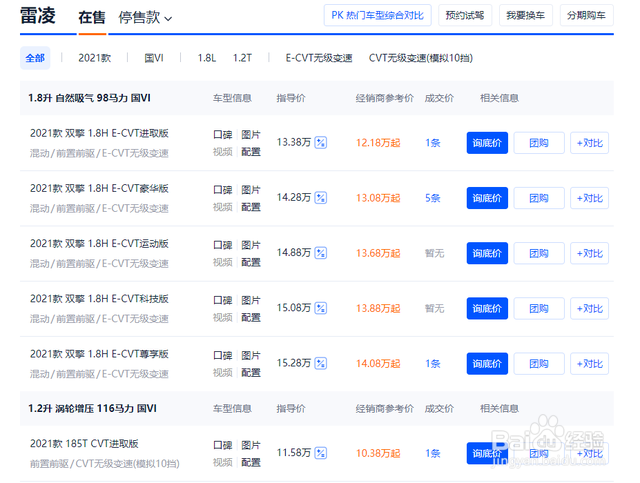Screen dimensions: 640x483
Task: Open 配置 for E-CVT豪华版
Action: pos(251,207)
